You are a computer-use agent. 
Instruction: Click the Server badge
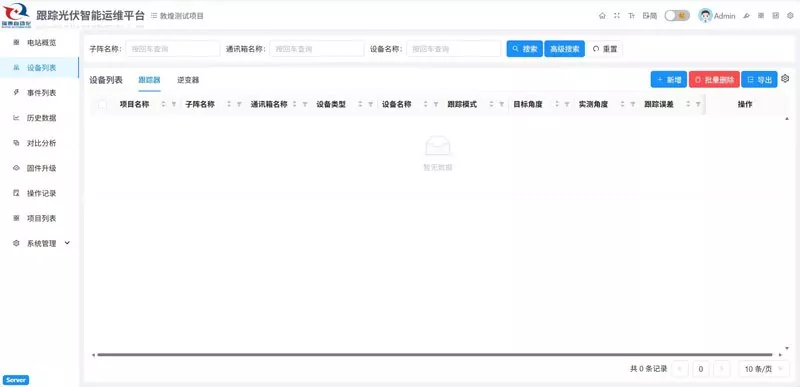pyautogui.click(x=16, y=380)
